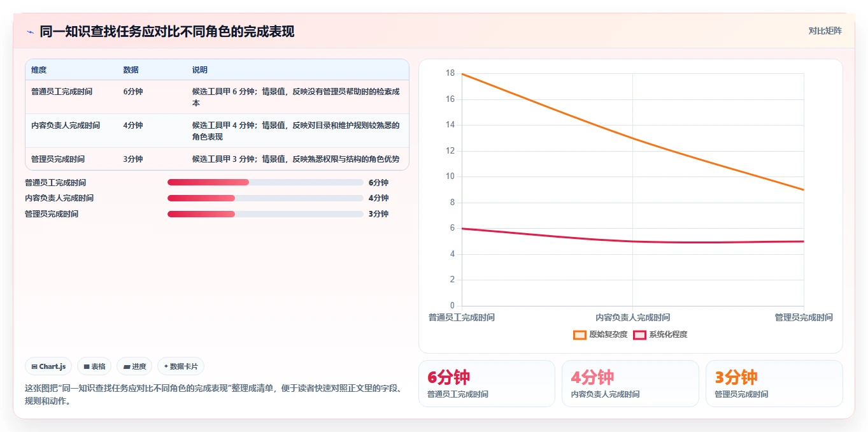
Task: Click the 内容负责人完成时间 x-axis label
Action: click(632, 317)
